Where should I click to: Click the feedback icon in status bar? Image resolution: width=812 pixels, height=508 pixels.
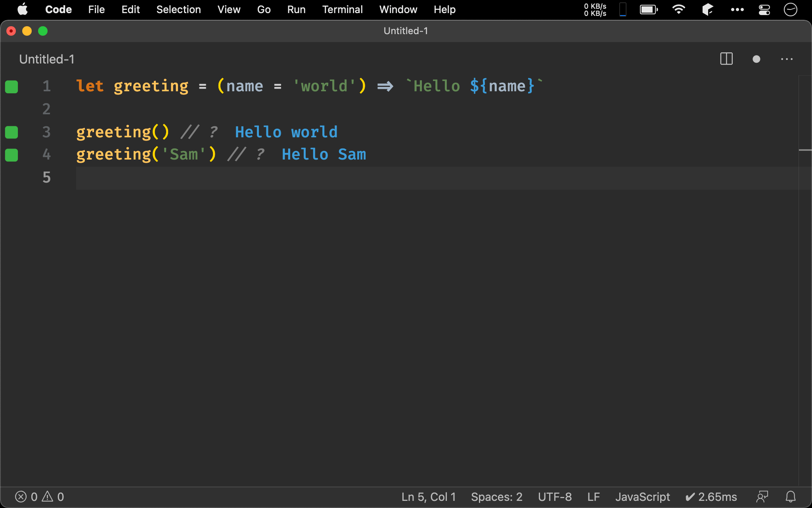tap(762, 496)
